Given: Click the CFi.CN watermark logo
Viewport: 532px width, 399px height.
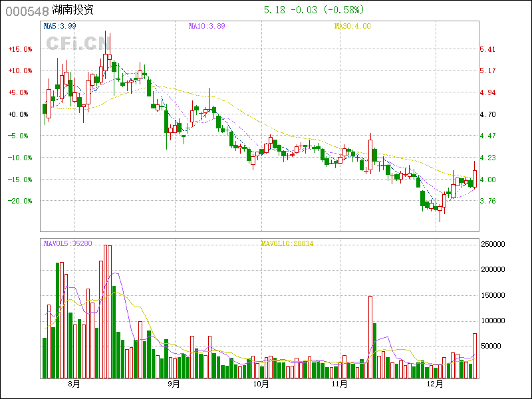Looking at the screenshot, I should [x=78, y=43].
